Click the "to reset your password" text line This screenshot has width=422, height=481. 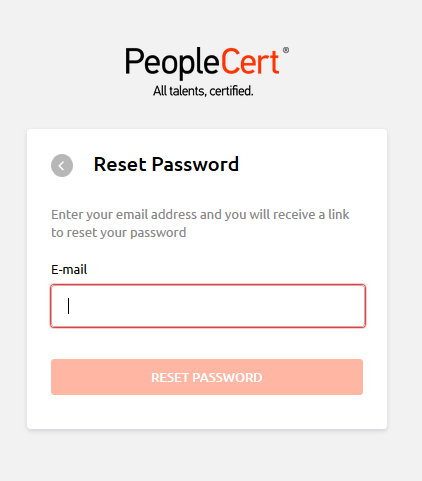pyautogui.click(x=118, y=232)
